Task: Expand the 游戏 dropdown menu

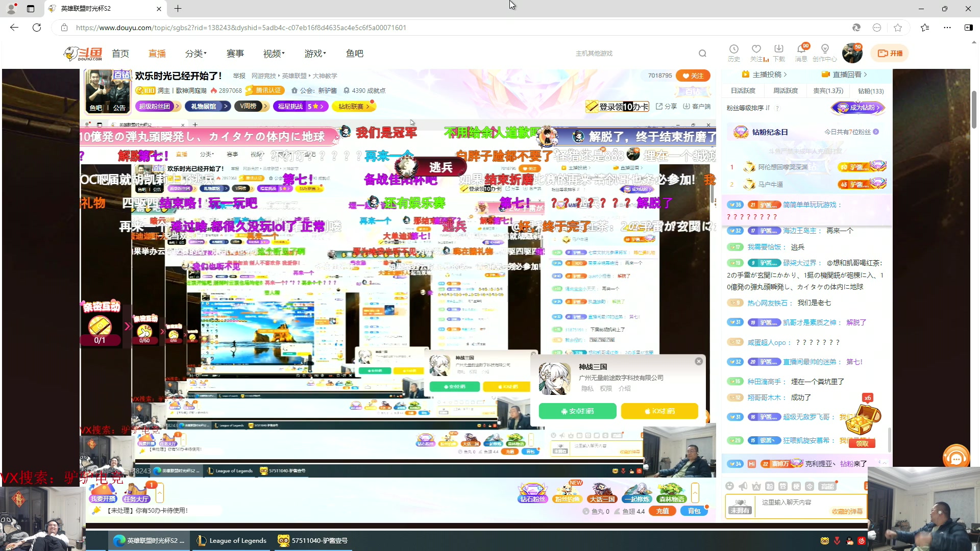Action: (315, 53)
